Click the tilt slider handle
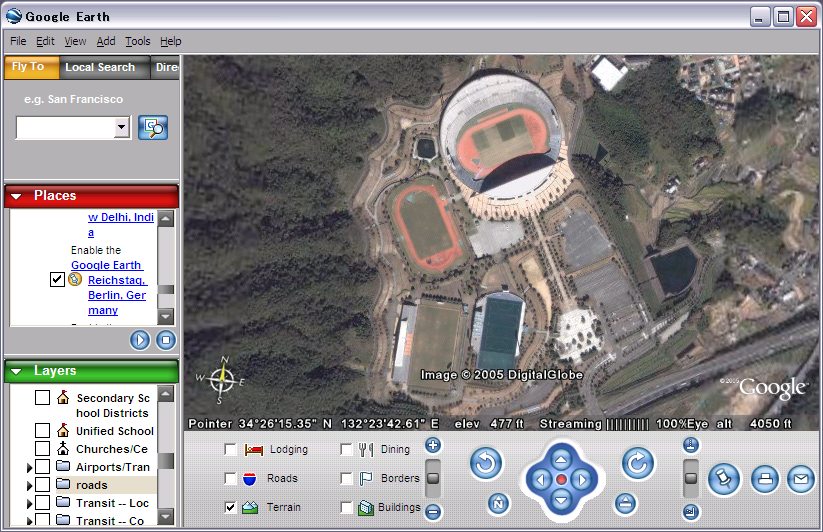The image size is (823, 532). [x=691, y=477]
